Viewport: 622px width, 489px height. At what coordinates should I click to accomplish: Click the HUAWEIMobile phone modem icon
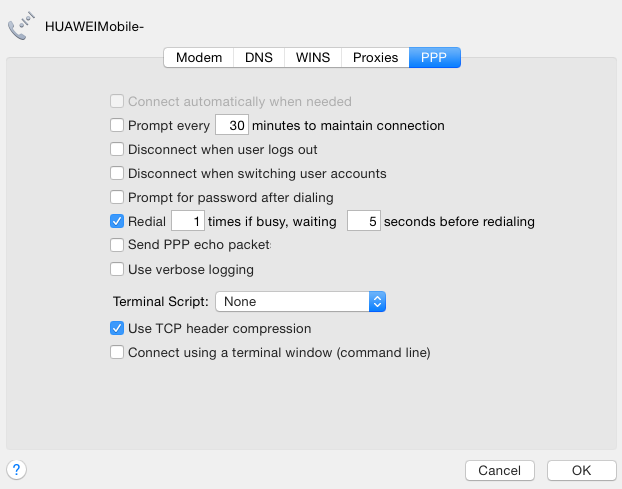[21, 28]
